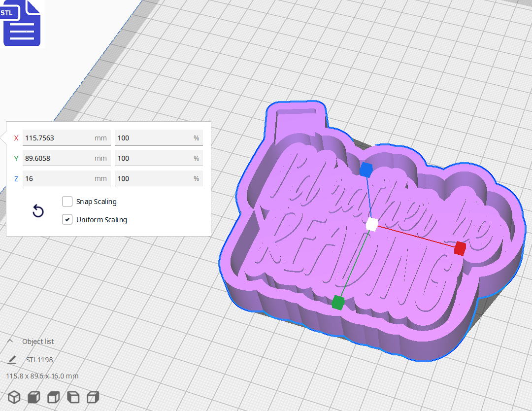Click the fourth cube view icon
Image resolution: width=532 pixels, height=411 pixels.
click(73, 397)
